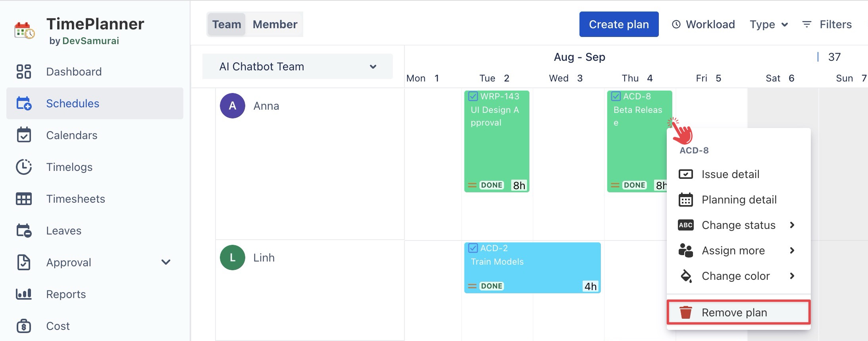Expand the Approval sidebar section chevron
This screenshot has height=341, width=868.
tap(166, 262)
